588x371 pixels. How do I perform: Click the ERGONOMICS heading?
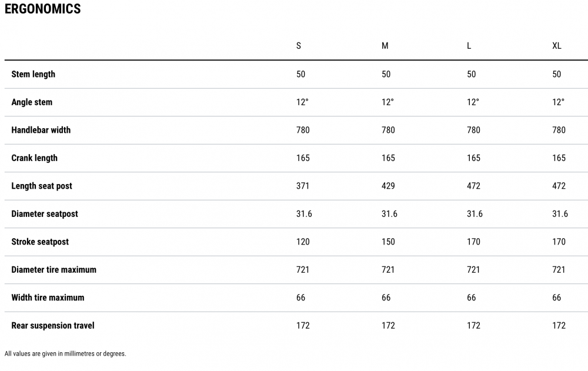[x=42, y=9]
